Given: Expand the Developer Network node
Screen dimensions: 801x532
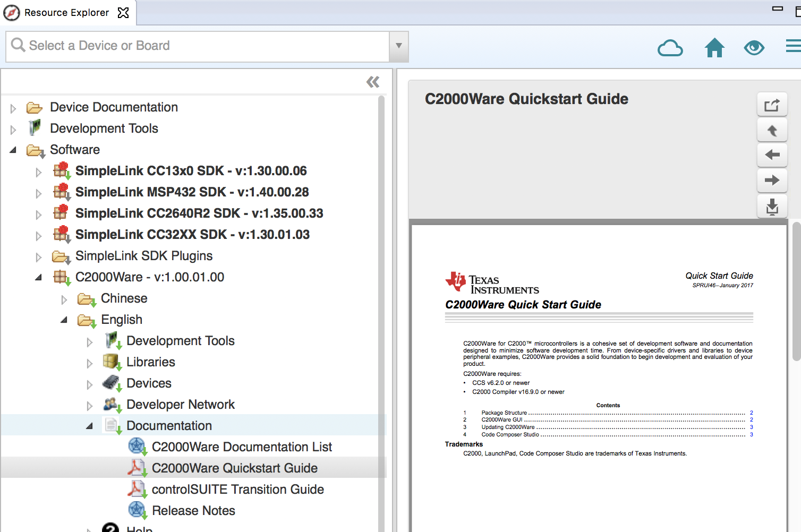Looking at the screenshot, I should coord(89,406).
